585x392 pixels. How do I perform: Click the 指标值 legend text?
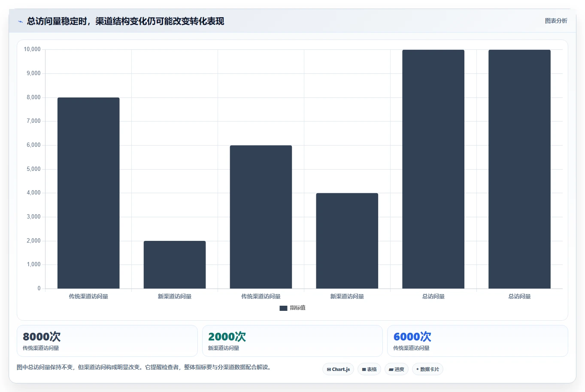point(297,308)
